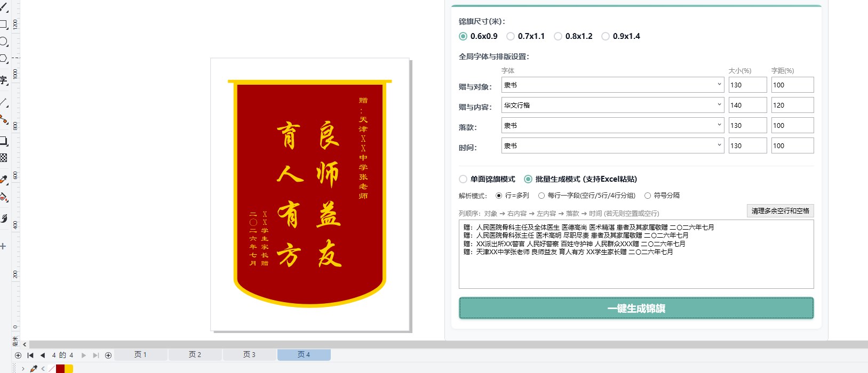Click the line 赠：人民医院骨科主任及全体医生

click(589, 227)
